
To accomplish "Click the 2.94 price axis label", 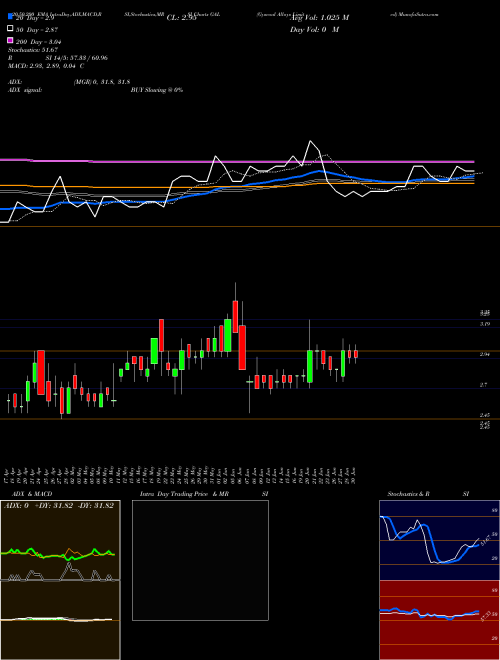I will coord(485,354).
